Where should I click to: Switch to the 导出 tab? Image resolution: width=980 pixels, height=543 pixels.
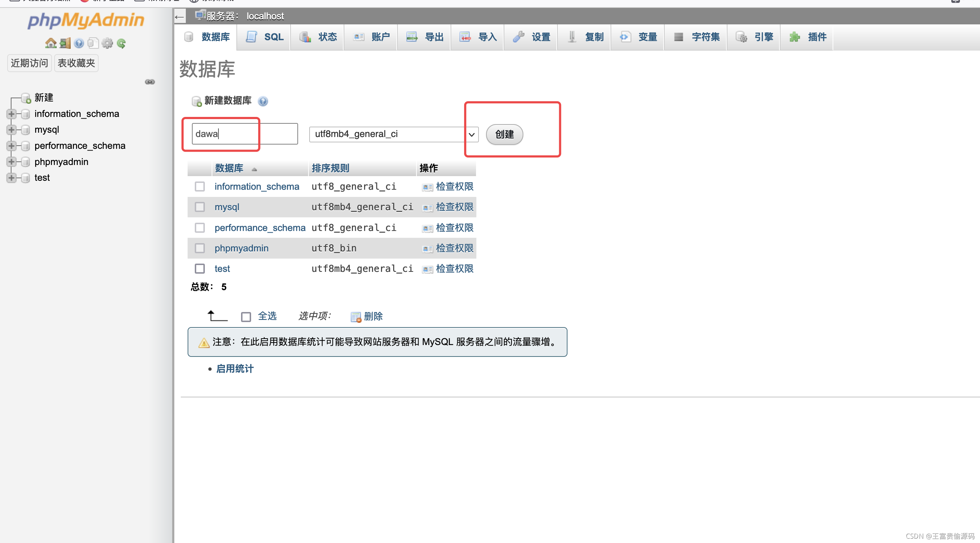click(x=425, y=37)
